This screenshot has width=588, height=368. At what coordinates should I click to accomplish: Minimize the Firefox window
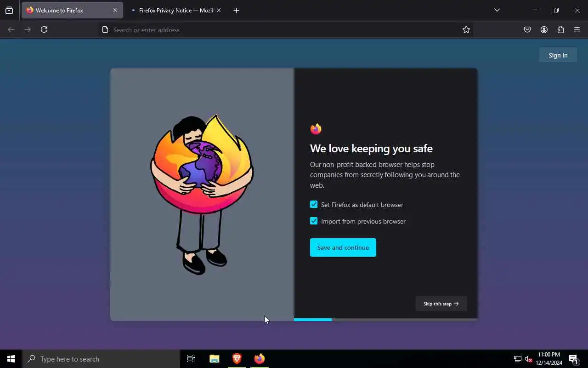535,10
